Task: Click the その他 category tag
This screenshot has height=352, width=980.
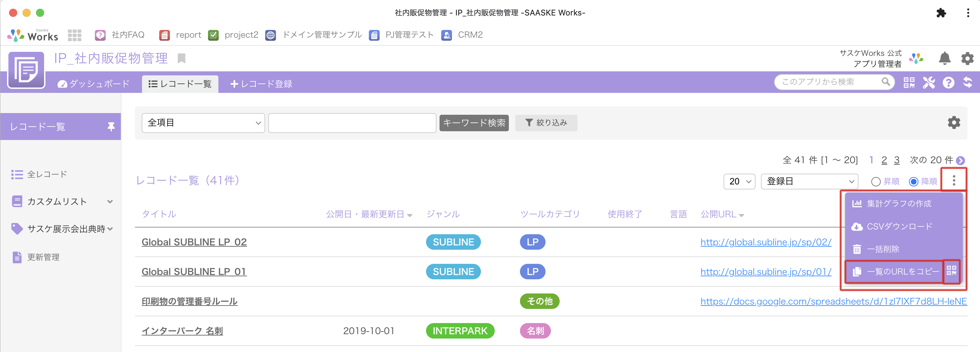Action: (539, 302)
